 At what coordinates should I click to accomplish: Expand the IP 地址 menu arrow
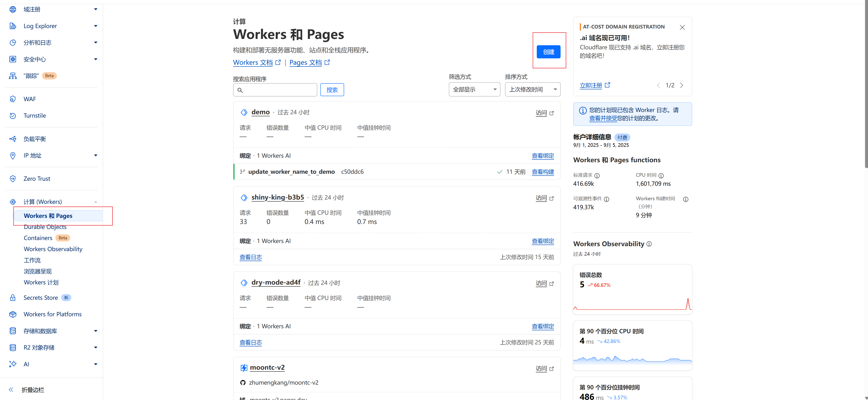click(96, 155)
